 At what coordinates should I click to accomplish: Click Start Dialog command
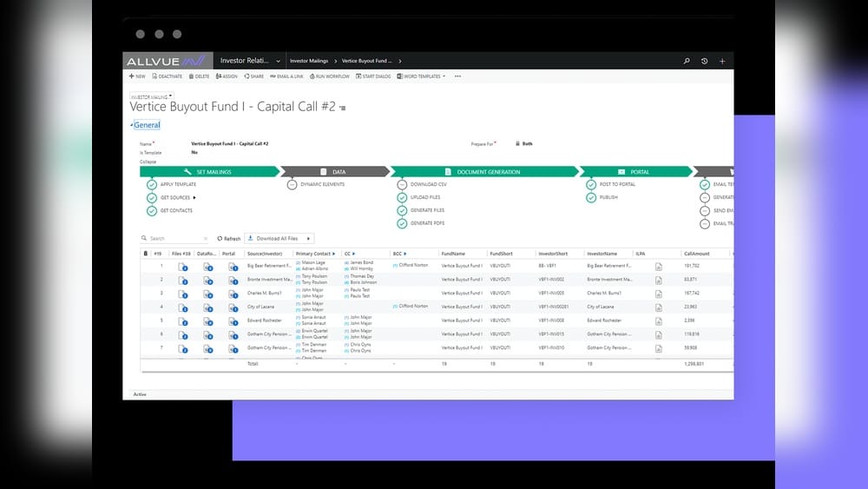tap(373, 76)
